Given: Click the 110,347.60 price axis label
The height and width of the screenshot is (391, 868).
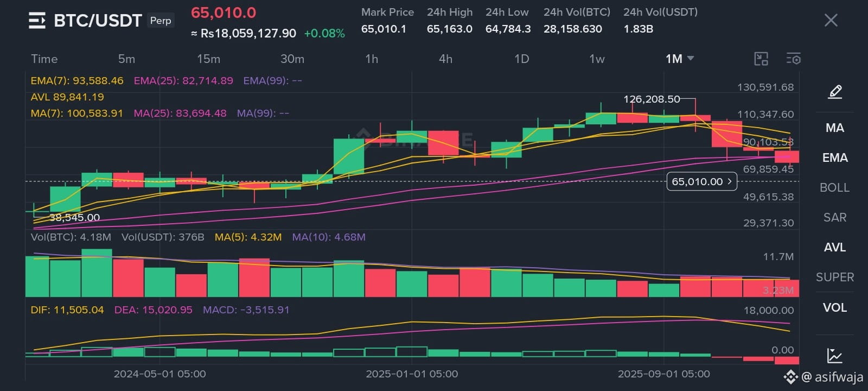Looking at the screenshot, I should pyautogui.click(x=765, y=115).
